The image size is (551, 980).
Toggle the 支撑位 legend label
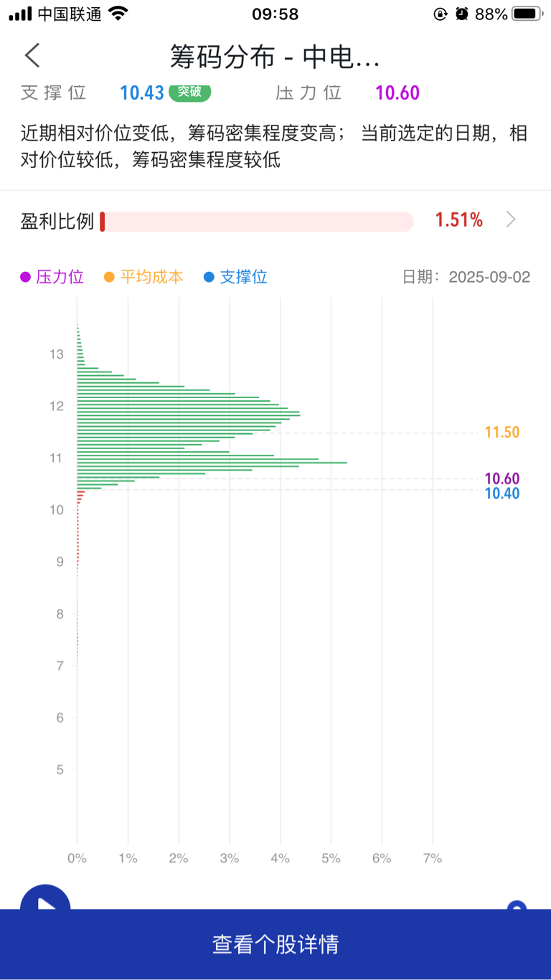coord(243,277)
